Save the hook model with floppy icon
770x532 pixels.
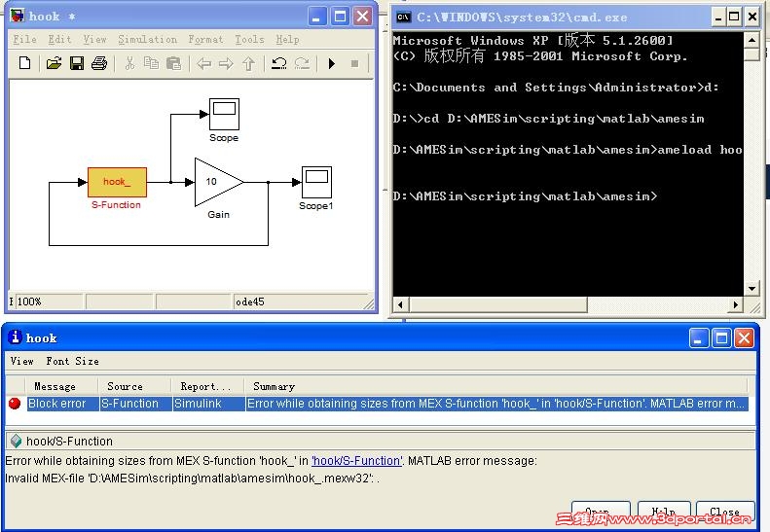[77, 63]
